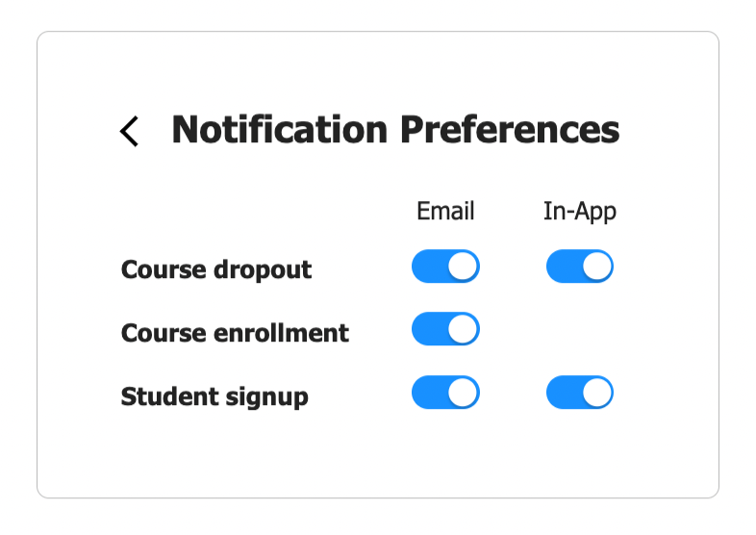Click empty In-App cell for Course enrollment
756x535 pixels.
coord(580,329)
